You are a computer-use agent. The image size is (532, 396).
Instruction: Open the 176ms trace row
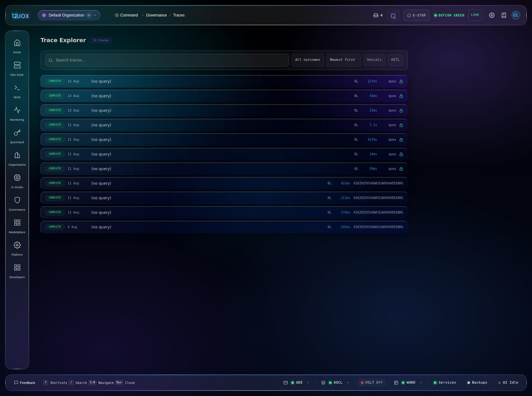[x=224, y=212]
